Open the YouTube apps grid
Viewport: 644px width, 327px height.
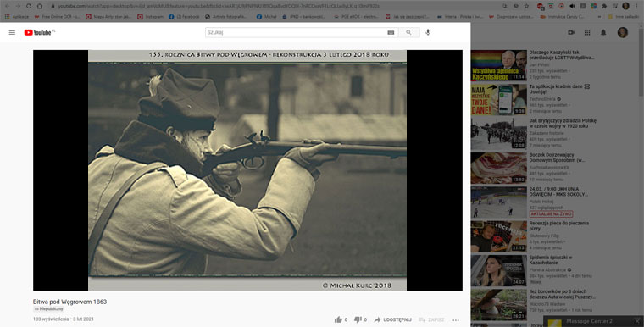587,32
